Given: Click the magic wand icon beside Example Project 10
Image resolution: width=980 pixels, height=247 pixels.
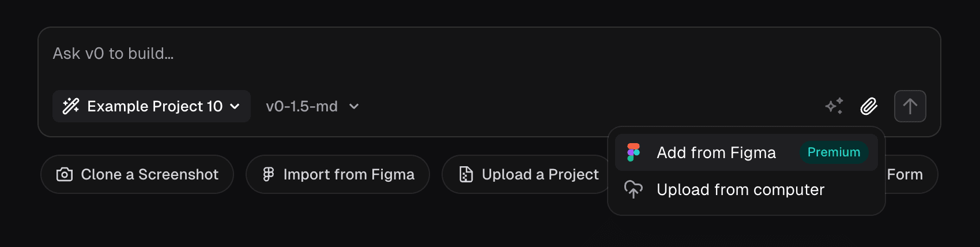Looking at the screenshot, I should [x=71, y=106].
